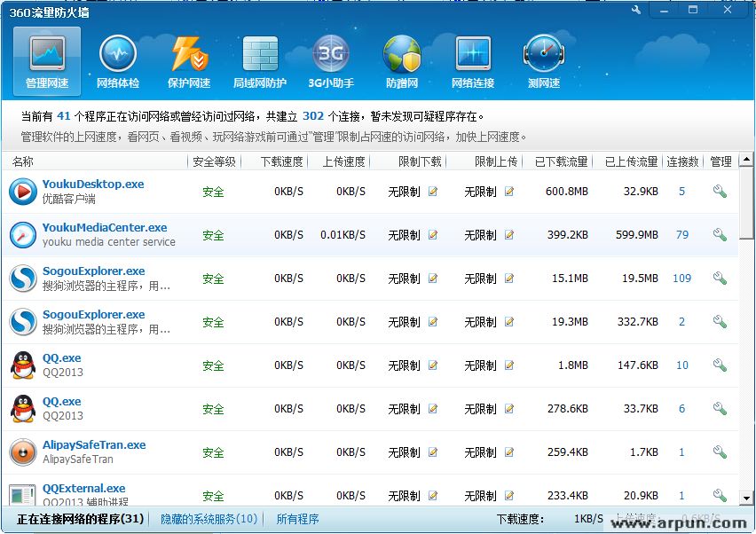Open the 防蹭网 globe icon
Image resolution: width=756 pixels, height=534 pixels.
[x=402, y=61]
